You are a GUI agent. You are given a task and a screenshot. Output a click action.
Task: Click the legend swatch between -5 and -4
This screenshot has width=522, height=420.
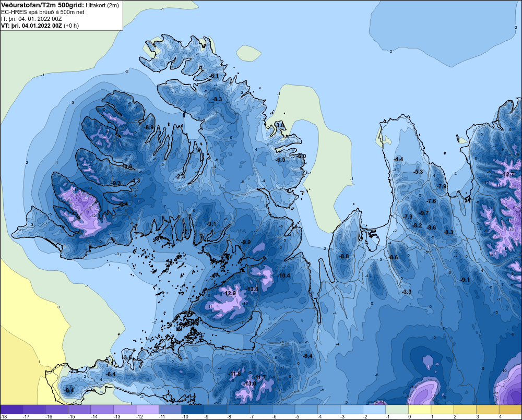tap(306, 410)
